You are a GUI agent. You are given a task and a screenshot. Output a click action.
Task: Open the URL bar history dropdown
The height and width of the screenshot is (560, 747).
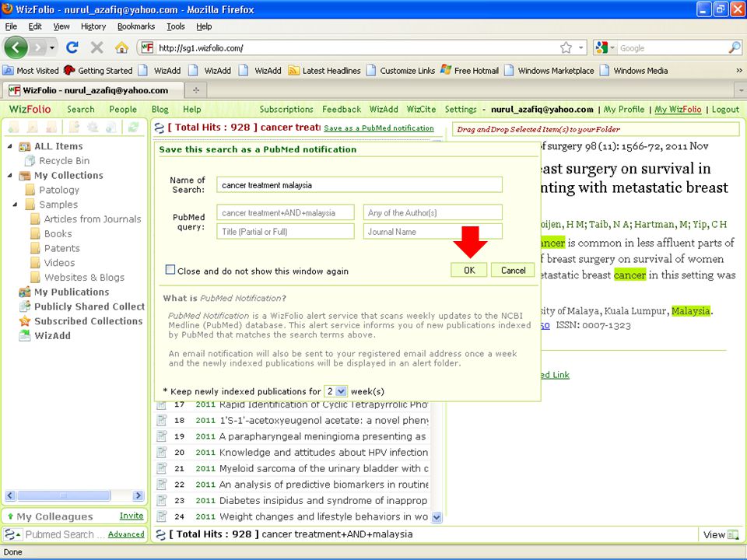coord(580,47)
